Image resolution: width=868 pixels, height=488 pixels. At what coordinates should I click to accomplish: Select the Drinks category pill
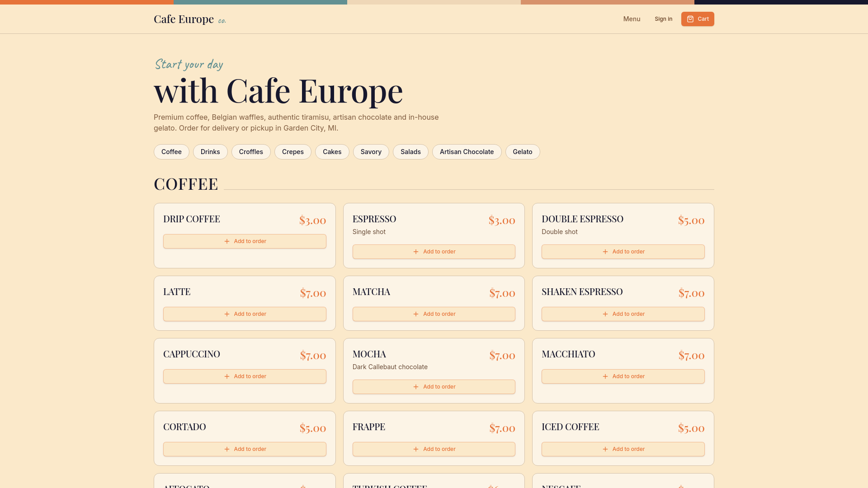click(x=210, y=152)
